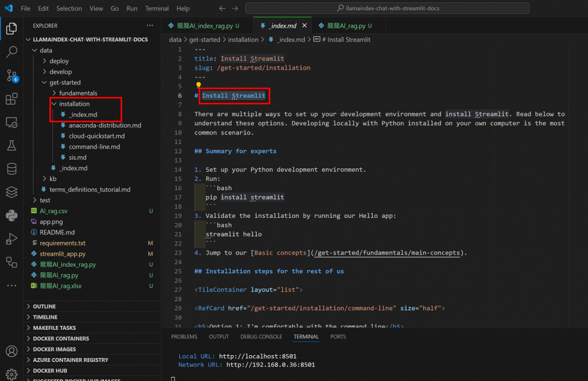Expand the kb folder
Image resolution: width=588 pixels, height=381 pixels.
(x=92, y=179)
